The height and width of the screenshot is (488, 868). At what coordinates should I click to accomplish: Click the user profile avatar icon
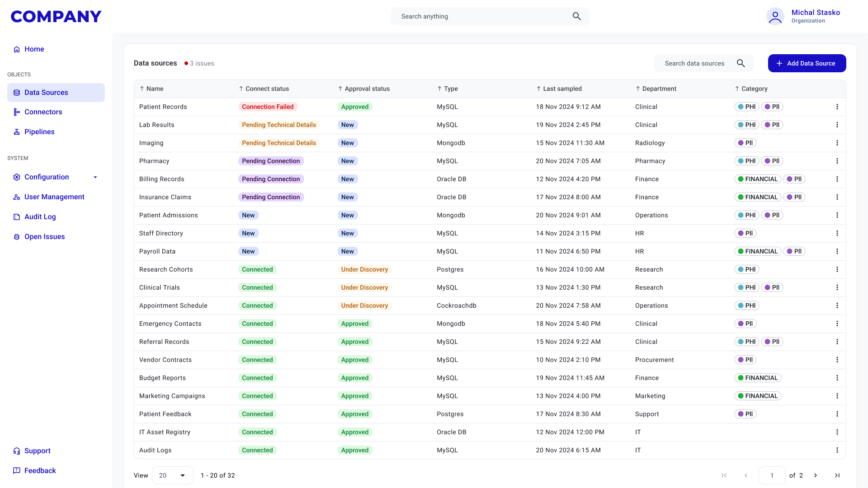pos(775,16)
